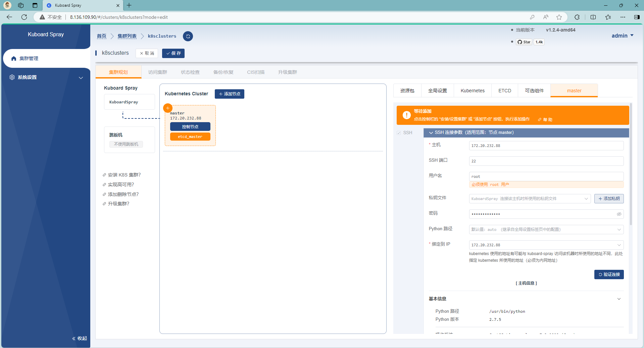Click the system settings gear icon

click(12, 77)
